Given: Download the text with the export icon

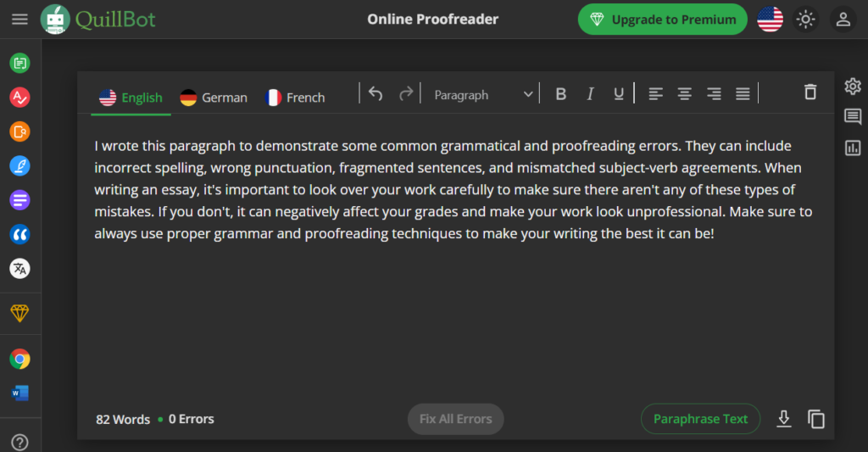Looking at the screenshot, I should pyautogui.click(x=784, y=419).
